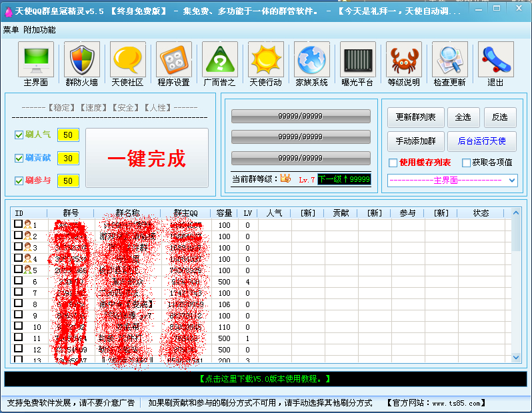Screen dimensions: 532x413
Task: Click the 群号 column header
Action: 71,213
